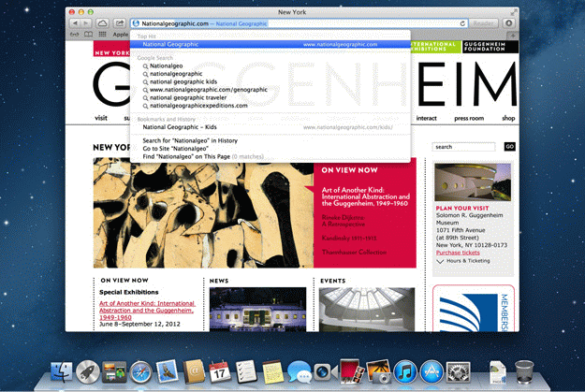Open the Calendar app in dock
Image resolution: width=585 pixels, height=392 pixels.
click(220, 371)
